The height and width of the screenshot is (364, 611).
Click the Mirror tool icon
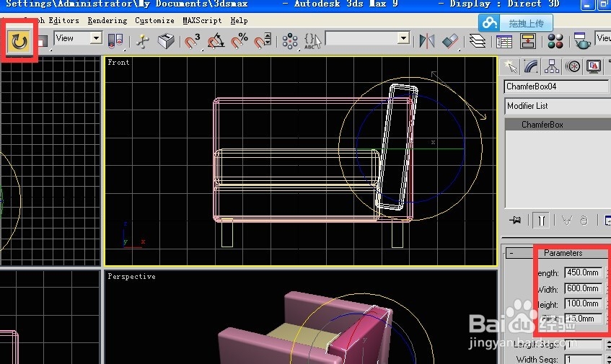pyautogui.click(x=426, y=41)
